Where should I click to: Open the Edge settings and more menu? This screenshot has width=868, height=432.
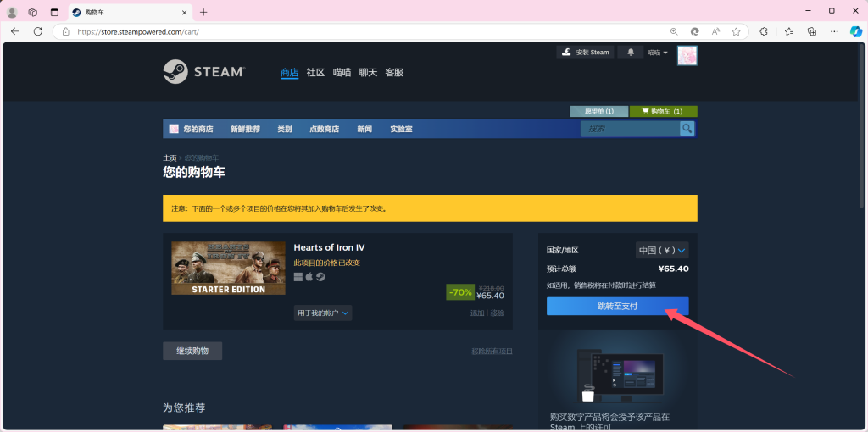(x=835, y=31)
